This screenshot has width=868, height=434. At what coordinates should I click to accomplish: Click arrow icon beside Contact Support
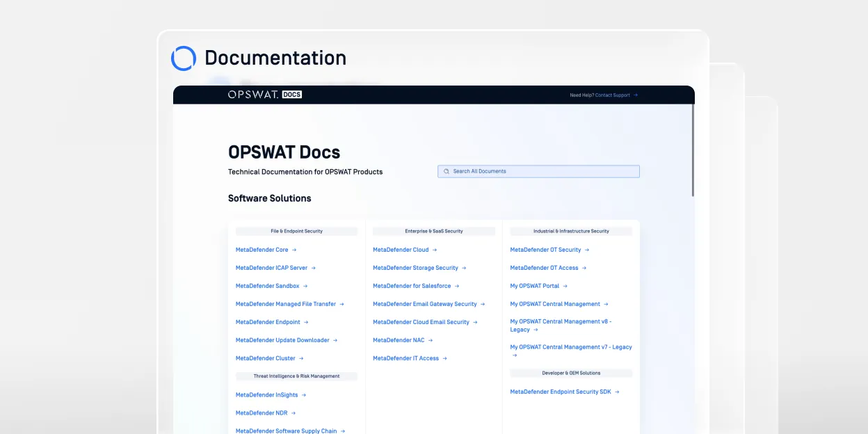tap(636, 95)
